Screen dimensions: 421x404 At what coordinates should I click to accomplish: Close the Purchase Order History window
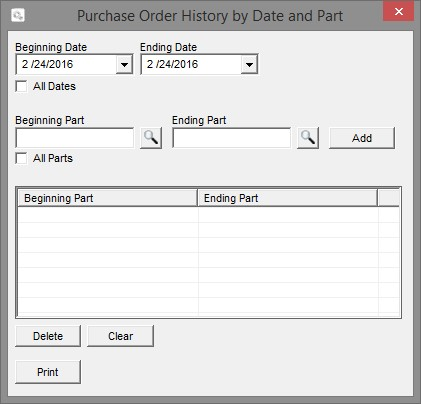pos(399,12)
